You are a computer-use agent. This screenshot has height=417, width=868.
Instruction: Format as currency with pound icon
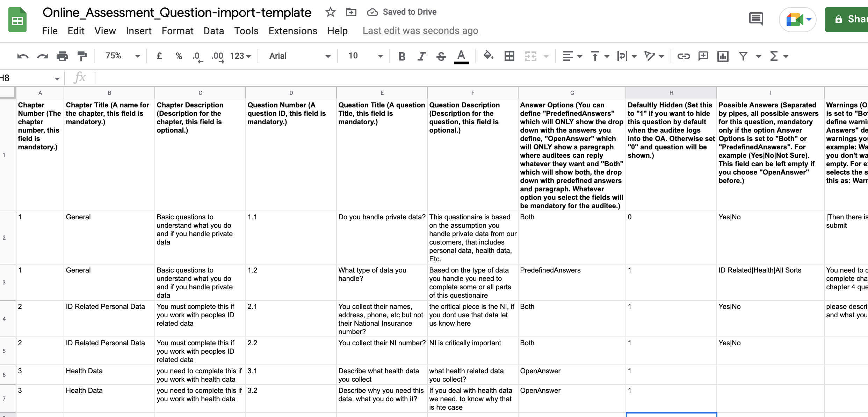pos(159,56)
